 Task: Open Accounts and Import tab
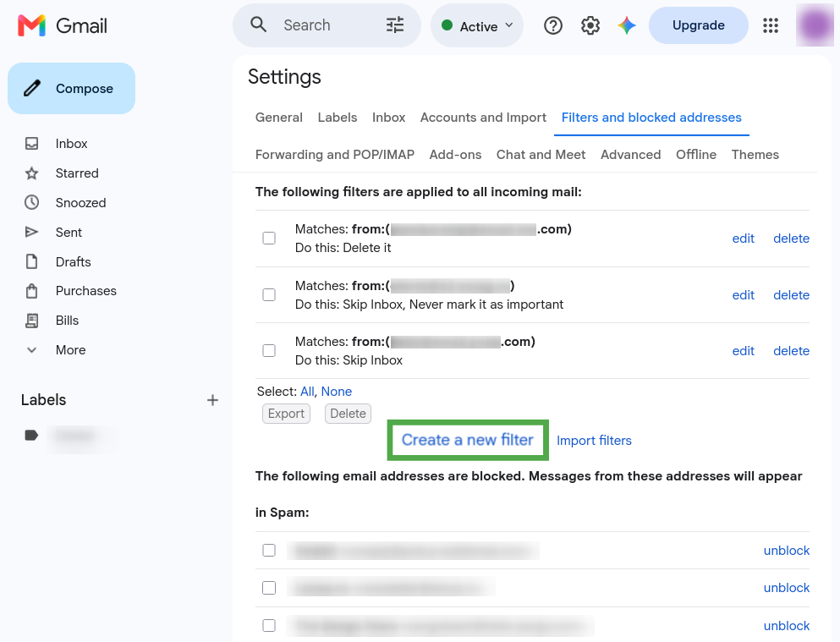(483, 118)
